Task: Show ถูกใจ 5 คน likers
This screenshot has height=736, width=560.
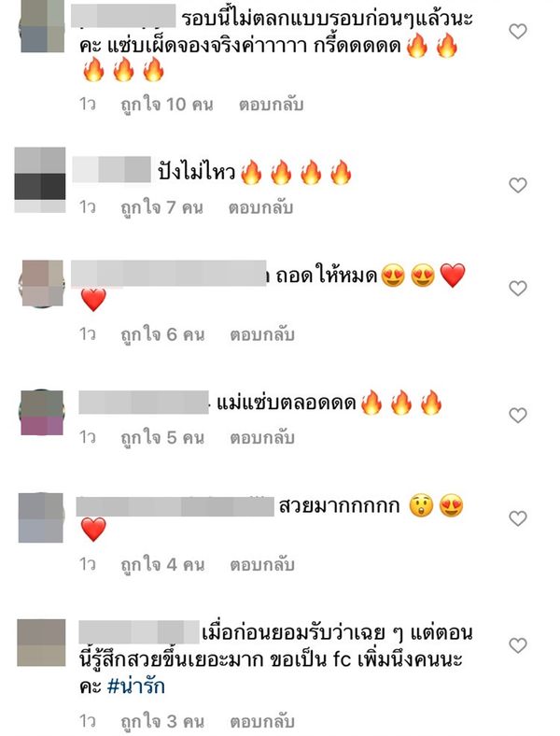Action: [162, 437]
